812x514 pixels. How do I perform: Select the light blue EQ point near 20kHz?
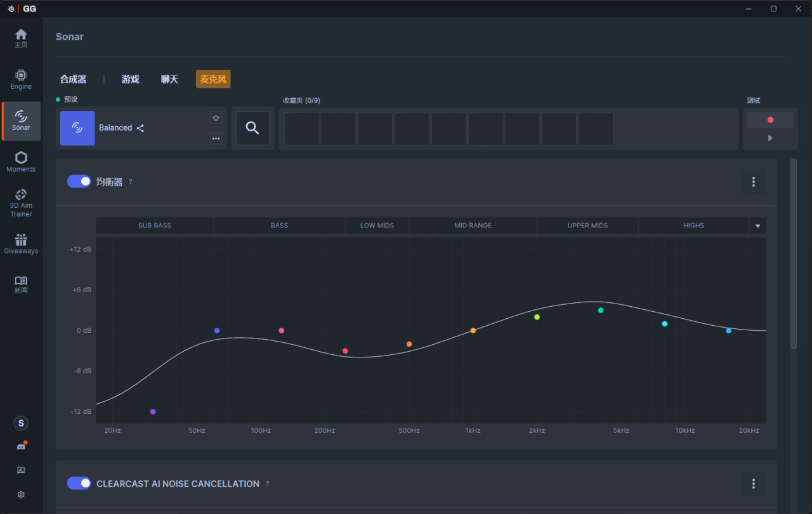(728, 331)
